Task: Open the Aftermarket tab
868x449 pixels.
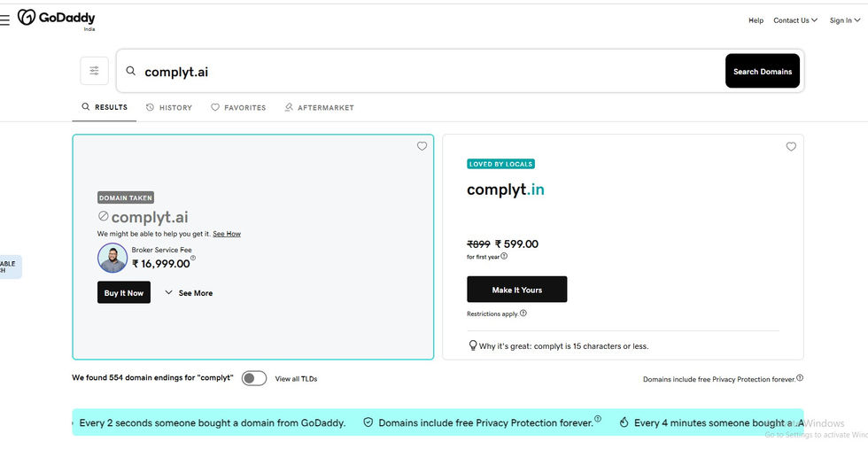Action: [319, 107]
